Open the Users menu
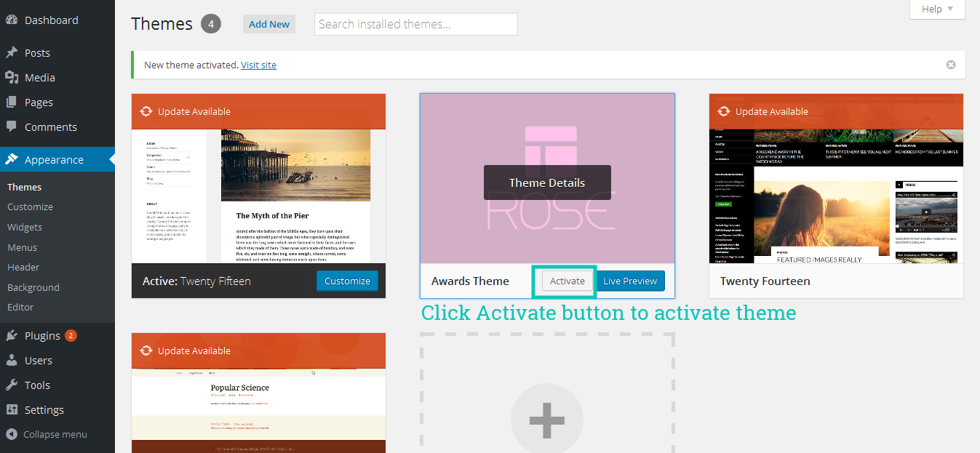 pos(39,360)
